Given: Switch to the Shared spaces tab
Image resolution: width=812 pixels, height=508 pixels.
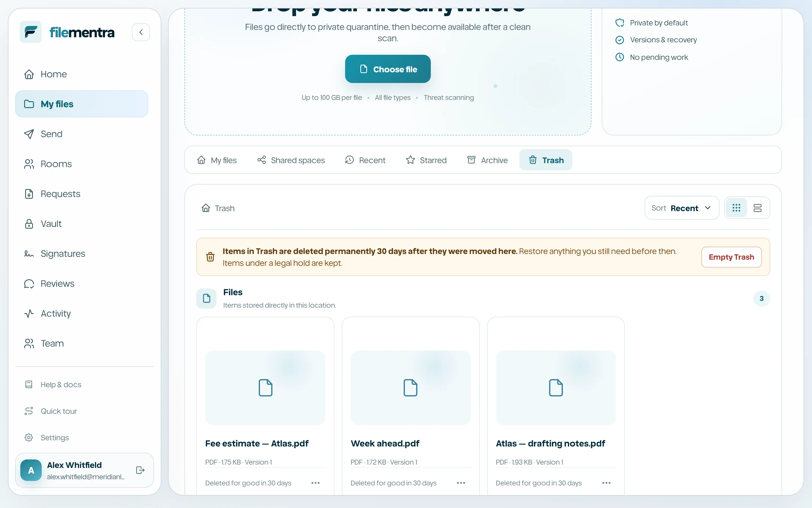Looking at the screenshot, I should point(291,160).
